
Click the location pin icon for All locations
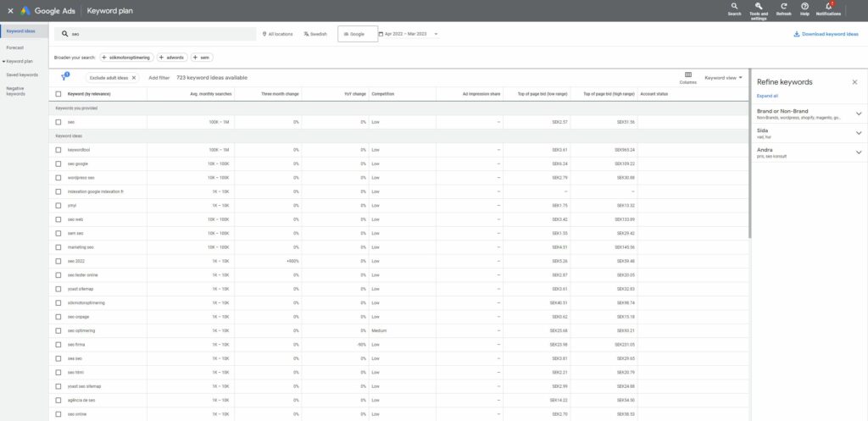264,34
